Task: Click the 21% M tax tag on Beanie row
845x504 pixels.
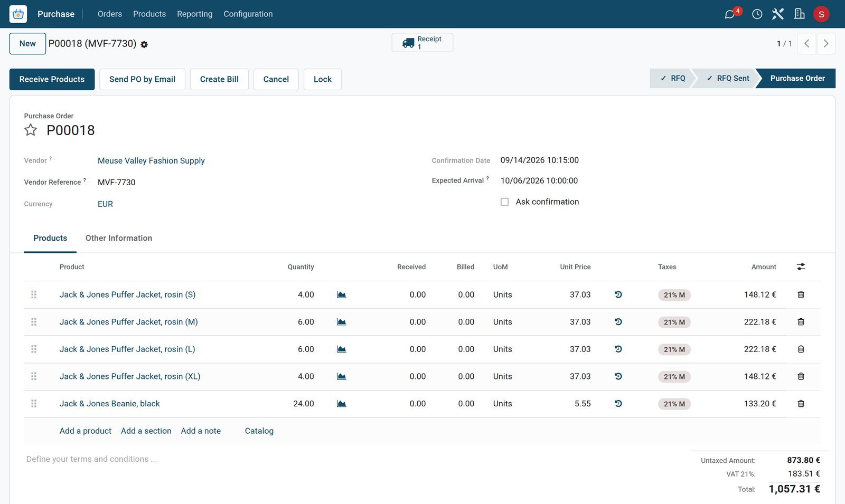Action: click(674, 404)
